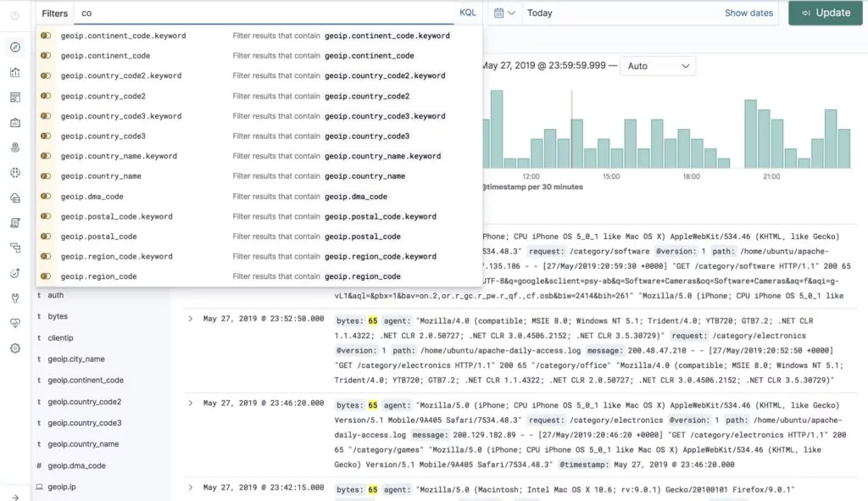Click the Show dates link
Image resolution: width=868 pixels, height=501 pixels.
748,13
